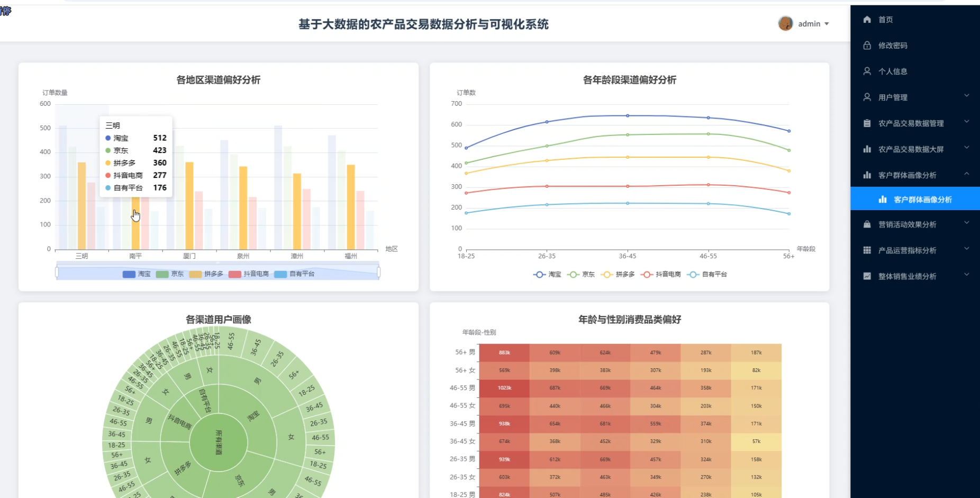Screen dimensions: 980x498
Task: Open the admin dropdown arrow
Action: (827, 24)
